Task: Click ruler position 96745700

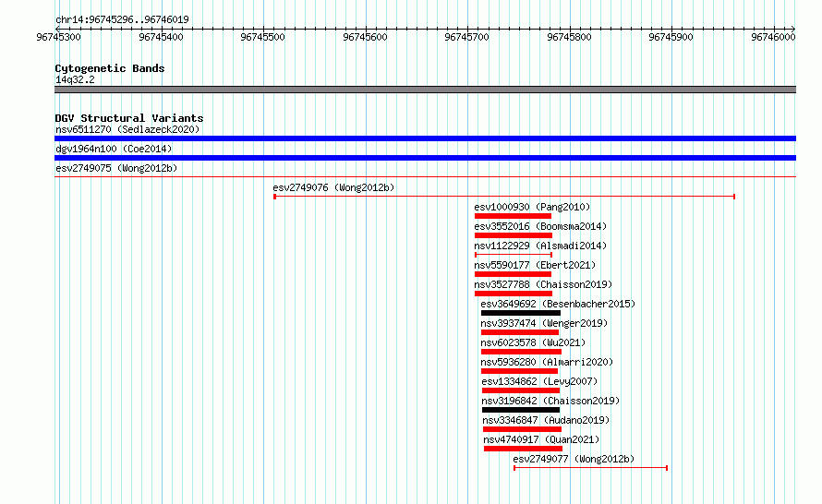Action: pyautogui.click(x=466, y=37)
